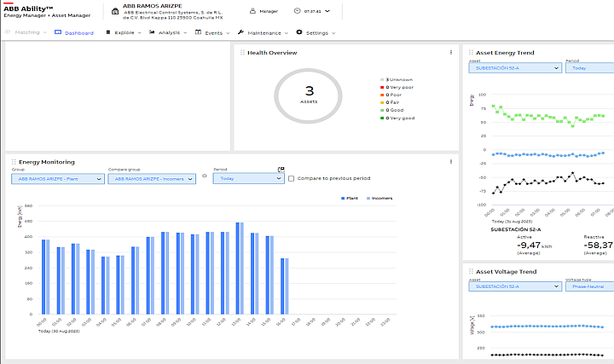Open Asset dropdown in Asset Energy Trend
Viewport: 614px width, 364px height.
(514, 68)
